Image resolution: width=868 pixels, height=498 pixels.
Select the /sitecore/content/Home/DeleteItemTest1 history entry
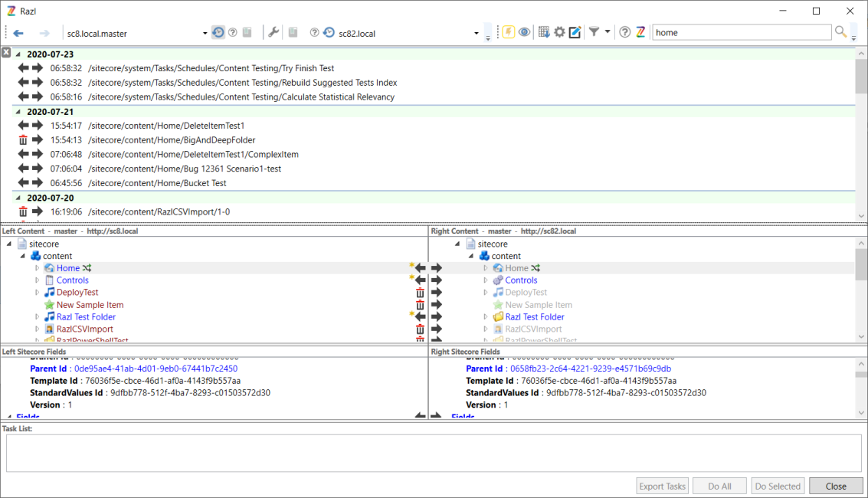tap(166, 126)
